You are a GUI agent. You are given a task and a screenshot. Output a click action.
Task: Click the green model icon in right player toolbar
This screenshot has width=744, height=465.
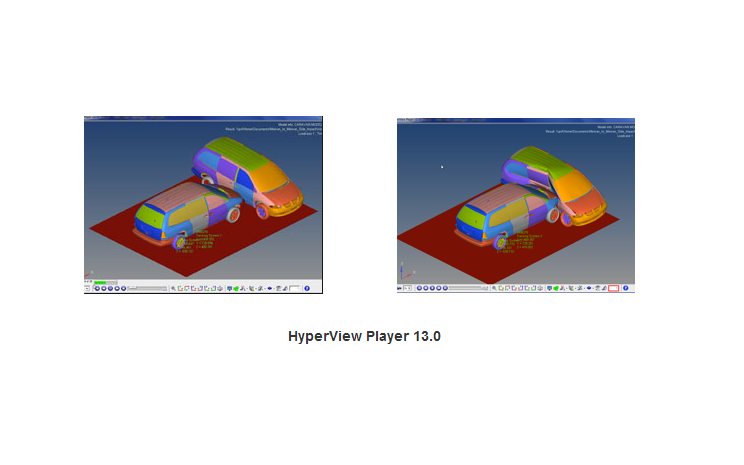pyautogui.click(x=556, y=288)
